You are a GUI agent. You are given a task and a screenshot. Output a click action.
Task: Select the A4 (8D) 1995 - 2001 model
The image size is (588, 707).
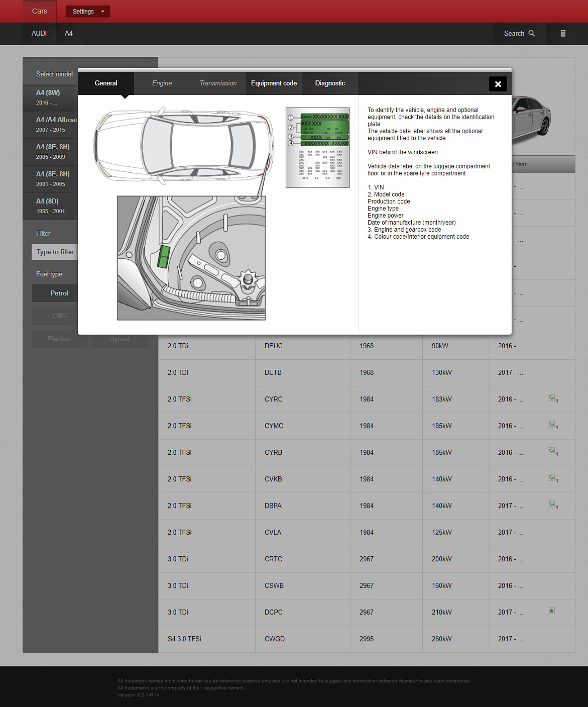click(50, 206)
